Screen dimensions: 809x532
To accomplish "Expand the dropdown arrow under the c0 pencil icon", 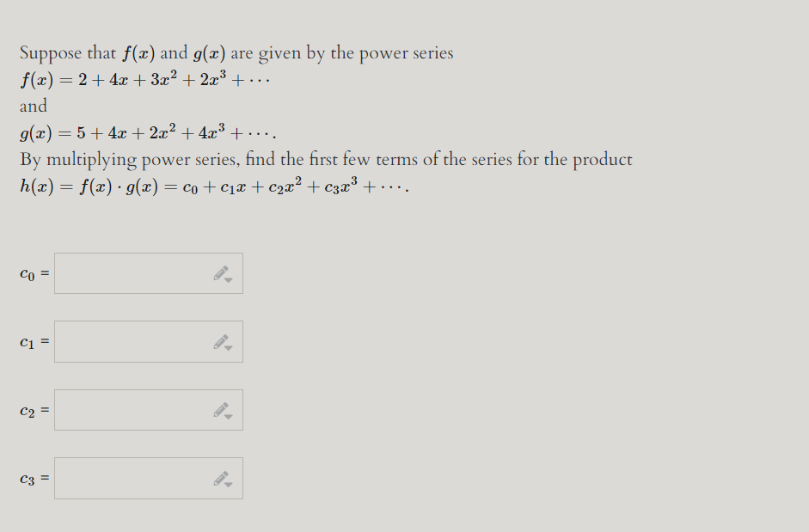I will coord(228,279).
